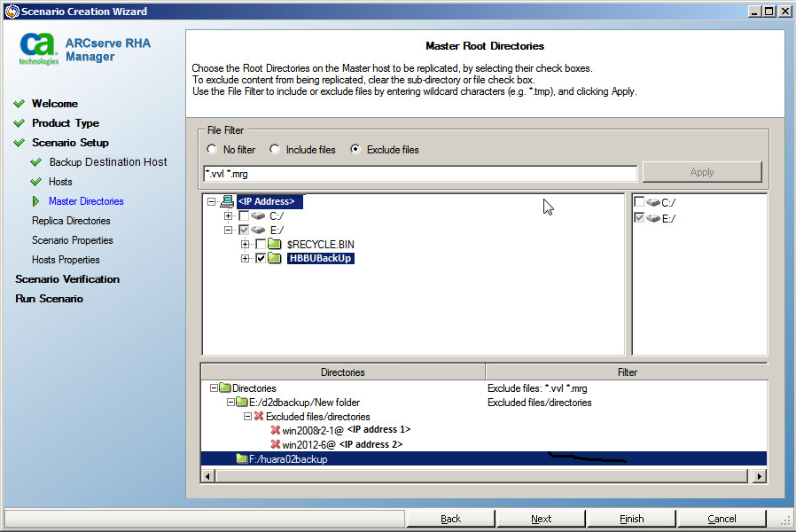Screen dimensions: 796x532
Task: Click the Run Scenario step
Action: click(50, 299)
